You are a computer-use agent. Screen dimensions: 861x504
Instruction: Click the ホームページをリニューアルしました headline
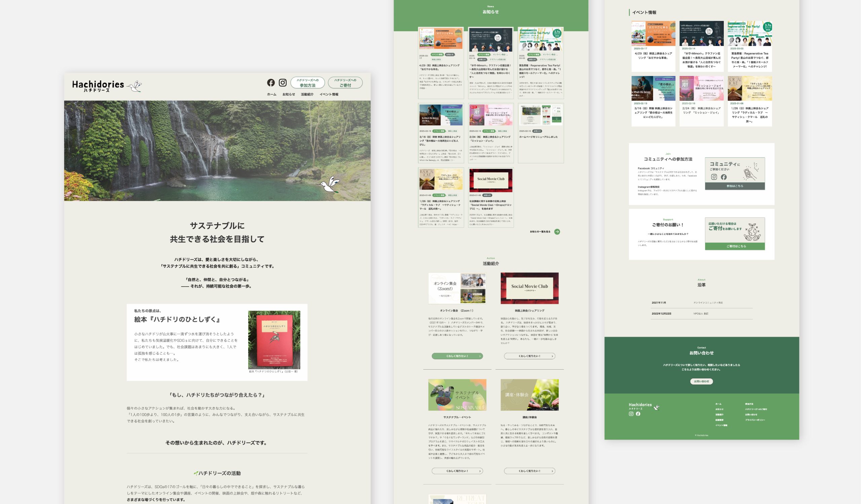pyautogui.click(x=538, y=137)
